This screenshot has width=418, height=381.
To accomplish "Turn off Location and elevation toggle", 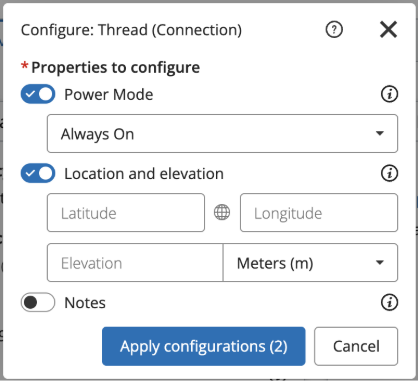I will [x=38, y=173].
